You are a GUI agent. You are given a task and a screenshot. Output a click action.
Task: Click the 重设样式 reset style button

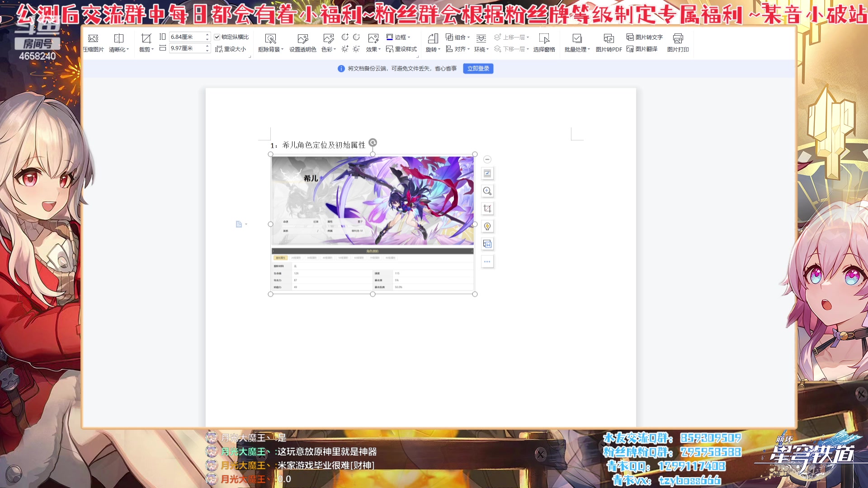tap(401, 49)
